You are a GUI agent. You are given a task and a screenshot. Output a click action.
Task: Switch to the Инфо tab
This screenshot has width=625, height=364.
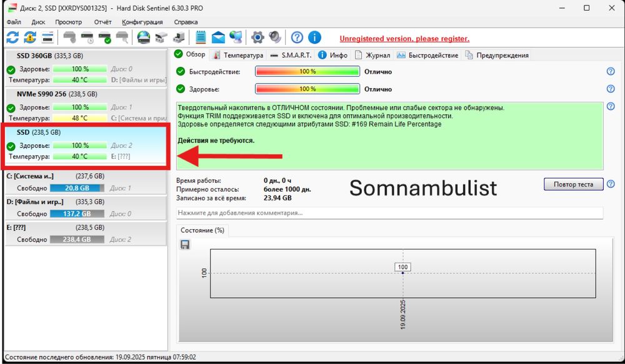tap(333, 56)
